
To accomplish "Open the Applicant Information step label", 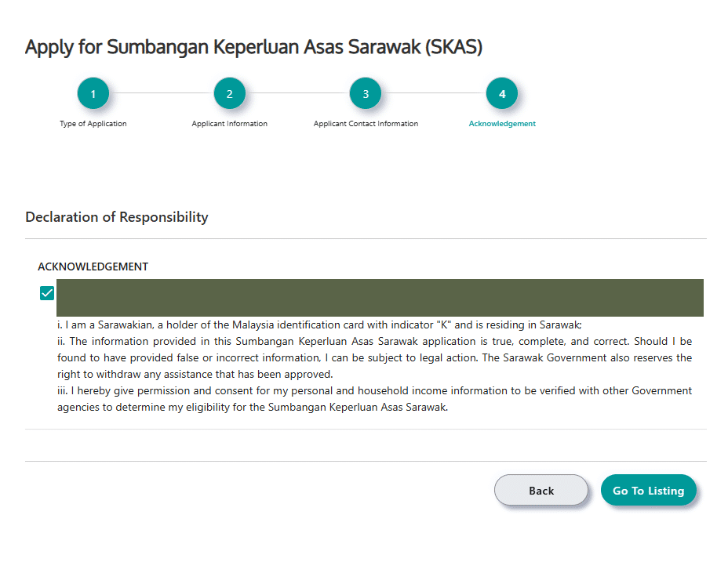I will point(229,124).
